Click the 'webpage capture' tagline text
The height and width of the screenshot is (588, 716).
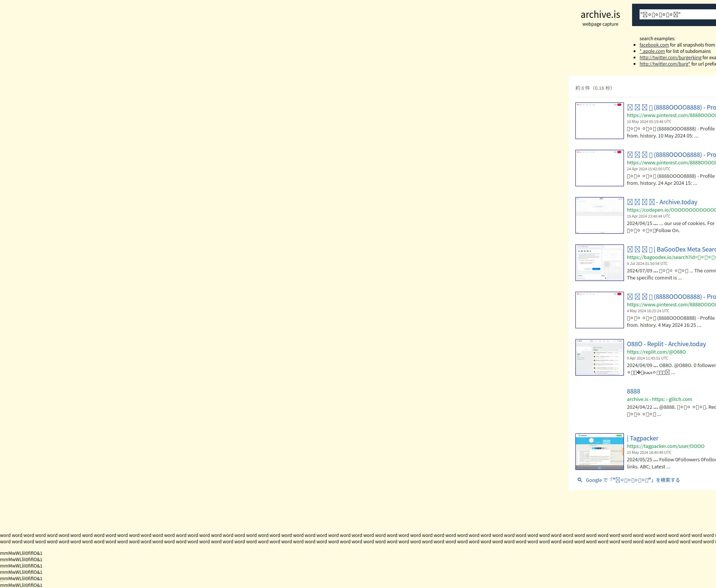pyautogui.click(x=600, y=24)
